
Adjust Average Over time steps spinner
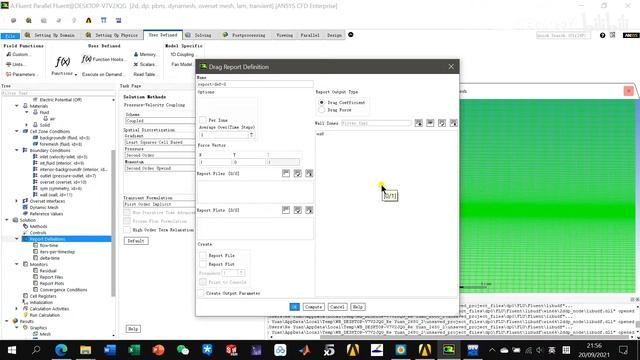point(251,135)
